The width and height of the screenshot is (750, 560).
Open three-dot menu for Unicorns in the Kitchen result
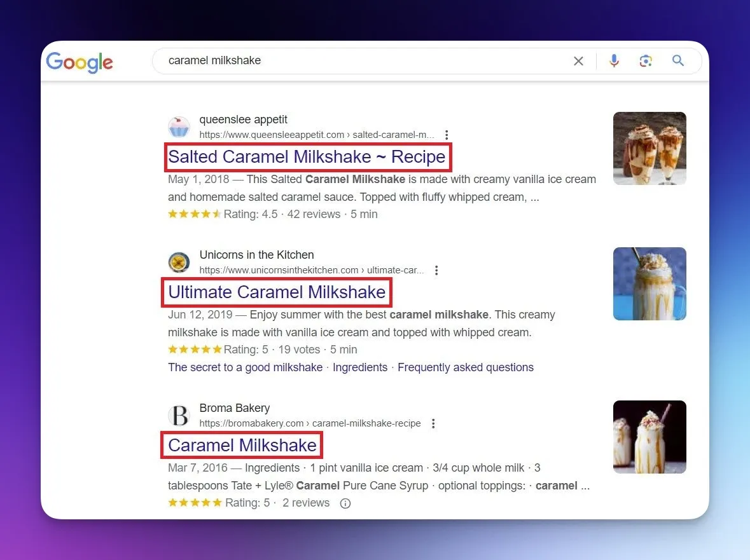(x=436, y=270)
